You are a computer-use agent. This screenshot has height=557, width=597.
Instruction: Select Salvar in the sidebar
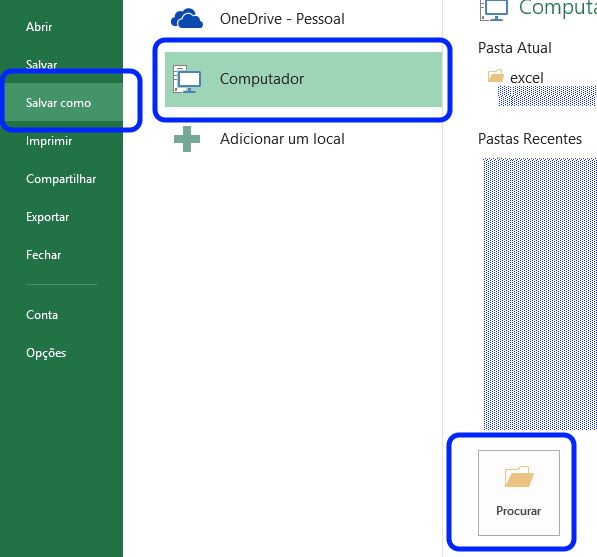41,64
